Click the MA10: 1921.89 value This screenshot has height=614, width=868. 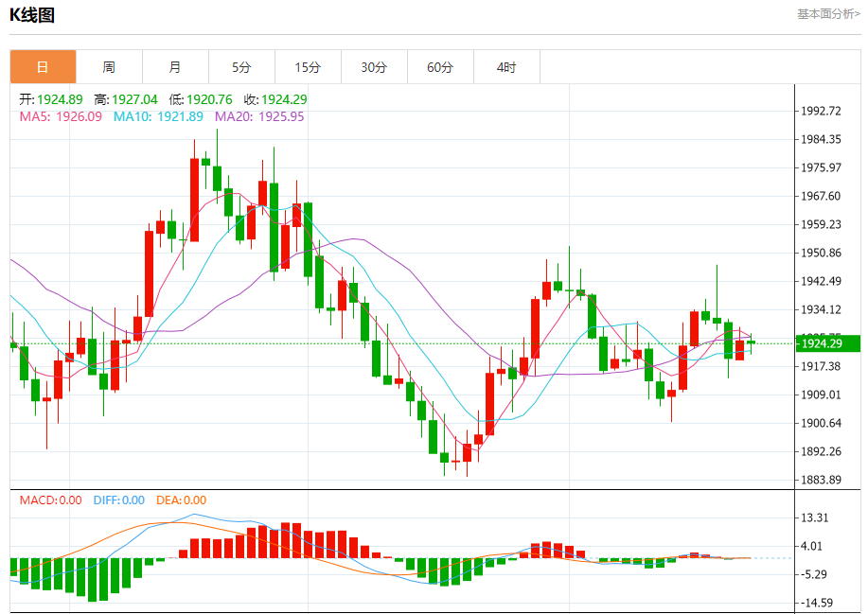[x=158, y=116]
